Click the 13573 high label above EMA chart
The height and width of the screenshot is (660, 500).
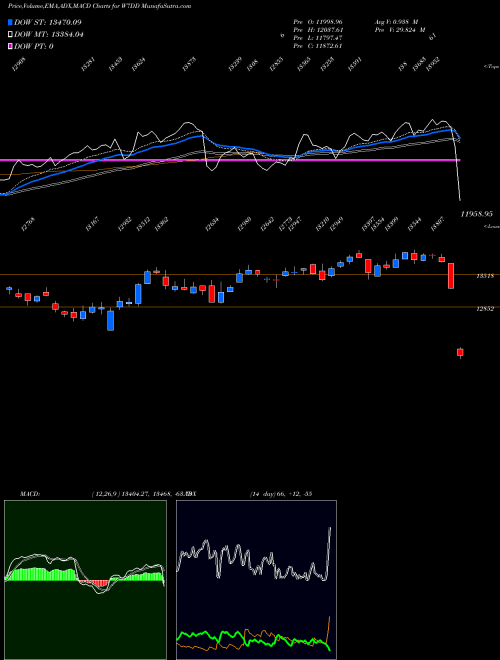coord(190,64)
